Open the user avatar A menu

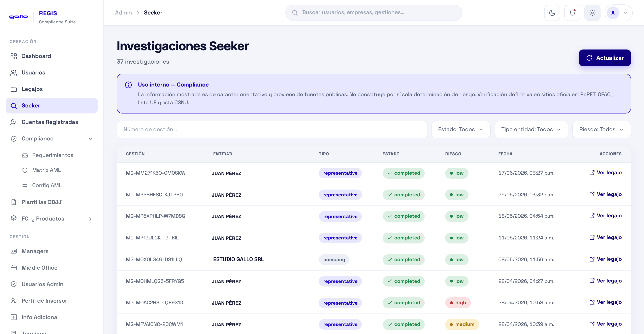pyautogui.click(x=618, y=13)
